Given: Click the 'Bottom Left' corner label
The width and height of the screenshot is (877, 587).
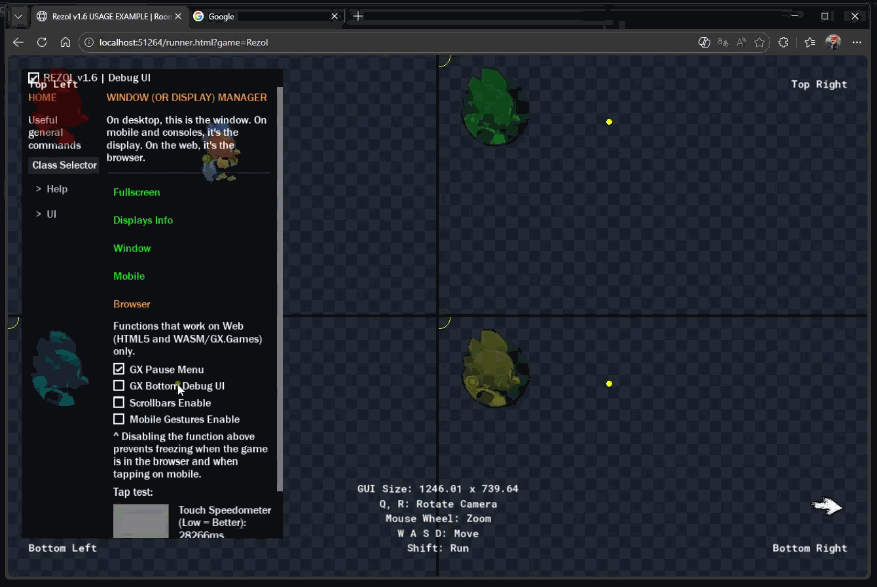Looking at the screenshot, I should (x=63, y=548).
